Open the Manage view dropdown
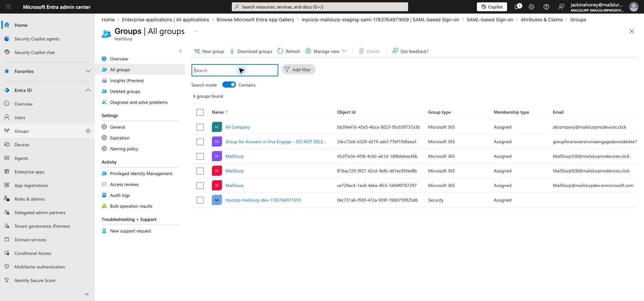Image resolution: width=644 pixels, height=301 pixels. [326, 51]
